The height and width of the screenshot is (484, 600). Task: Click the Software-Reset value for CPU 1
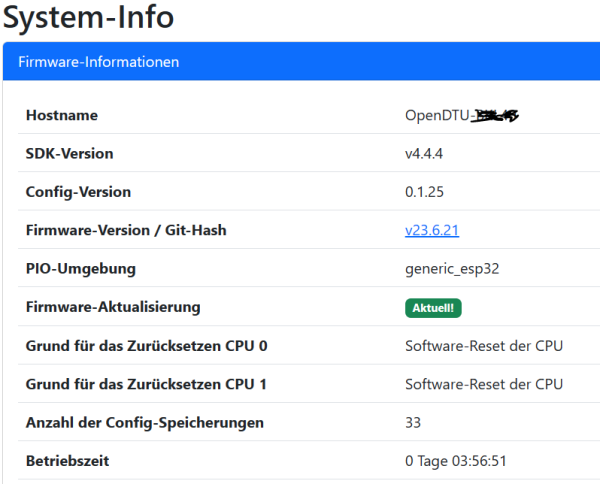tap(484, 384)
